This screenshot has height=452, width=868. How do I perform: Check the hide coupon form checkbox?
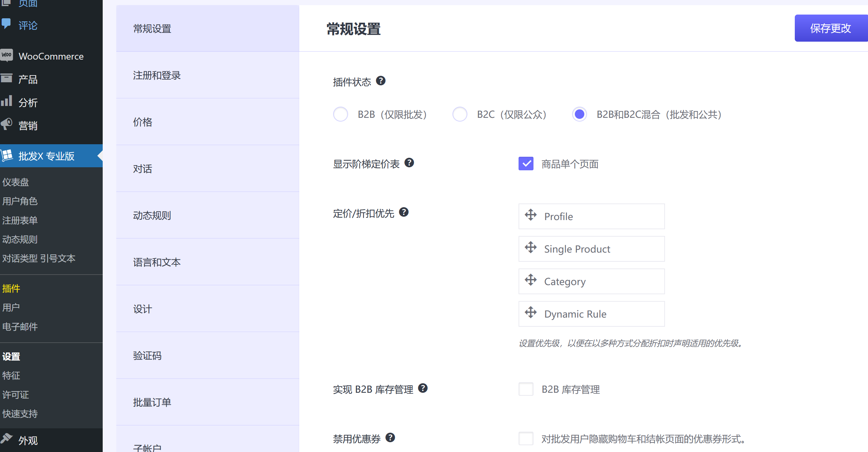[x=526, y=439]
